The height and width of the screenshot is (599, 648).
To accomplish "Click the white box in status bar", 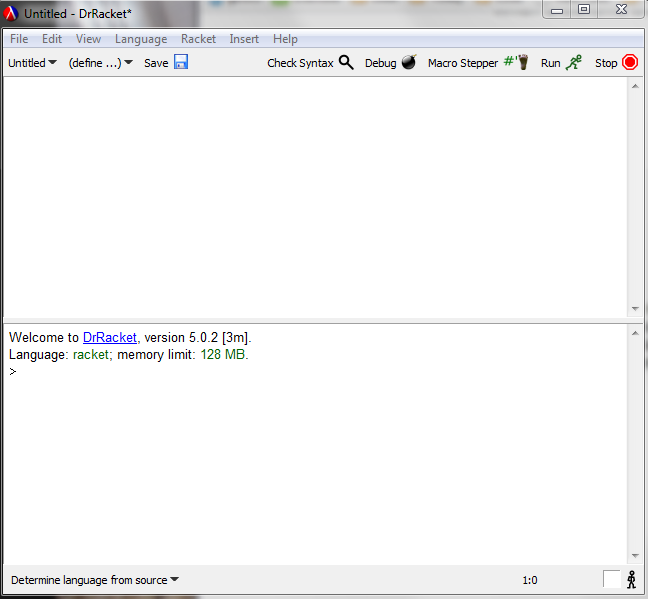I will [611, 579].
